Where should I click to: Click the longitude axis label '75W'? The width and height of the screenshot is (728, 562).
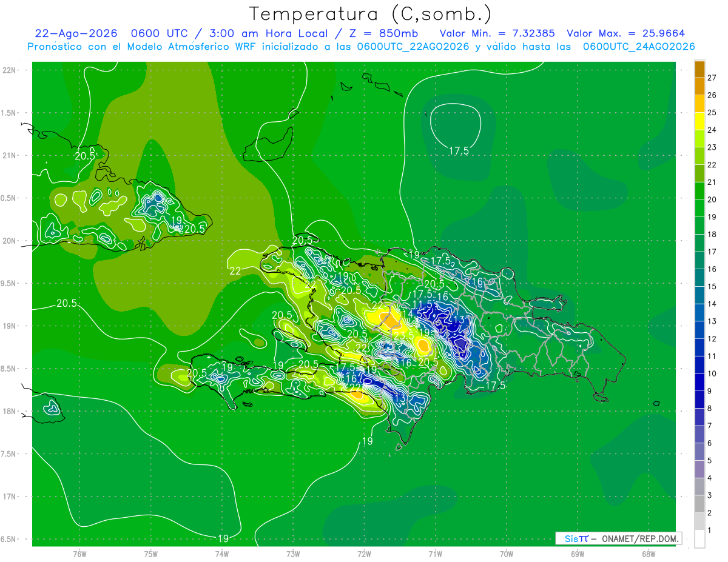[151, 554]
